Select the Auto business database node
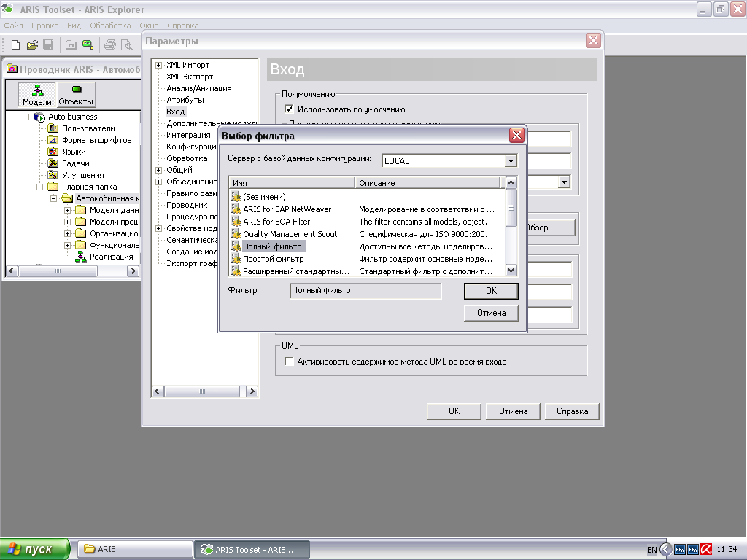This screenshot has height=560, width=747. (x=72, y=117)
